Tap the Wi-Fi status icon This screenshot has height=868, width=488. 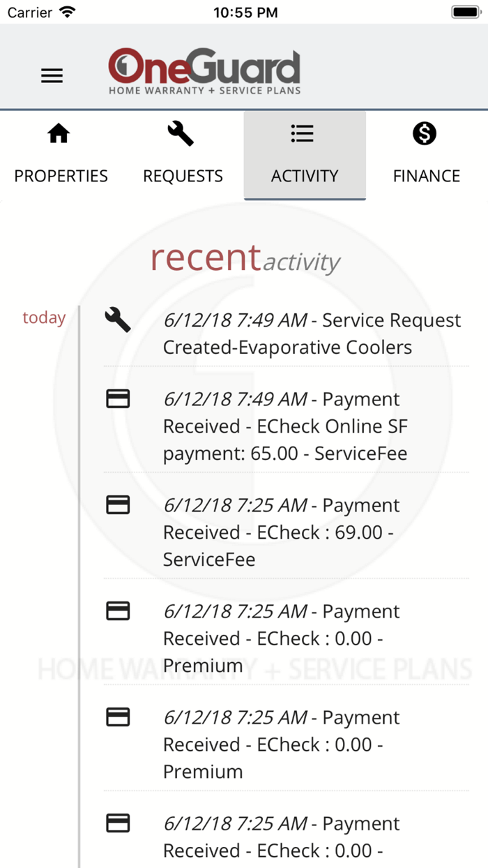coord(68,12)
